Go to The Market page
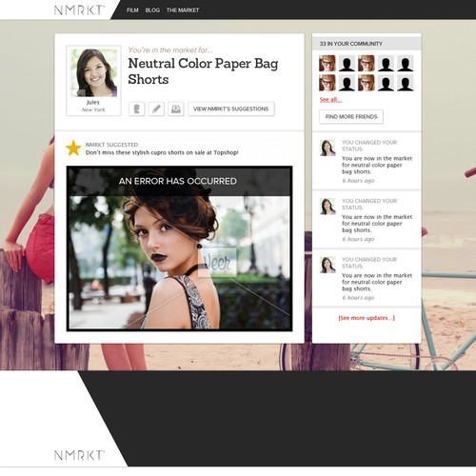 click(x=183, y=10)
